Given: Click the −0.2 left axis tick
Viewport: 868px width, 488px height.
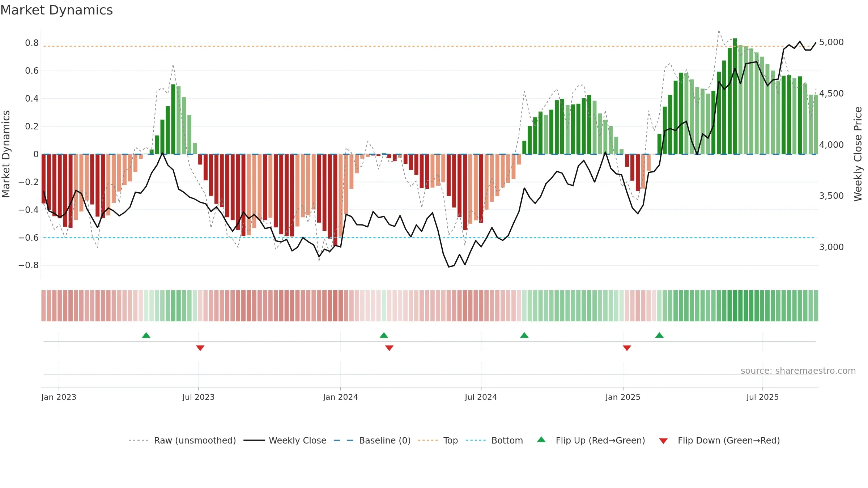Looking at the screenshot, I should point(29,182).
